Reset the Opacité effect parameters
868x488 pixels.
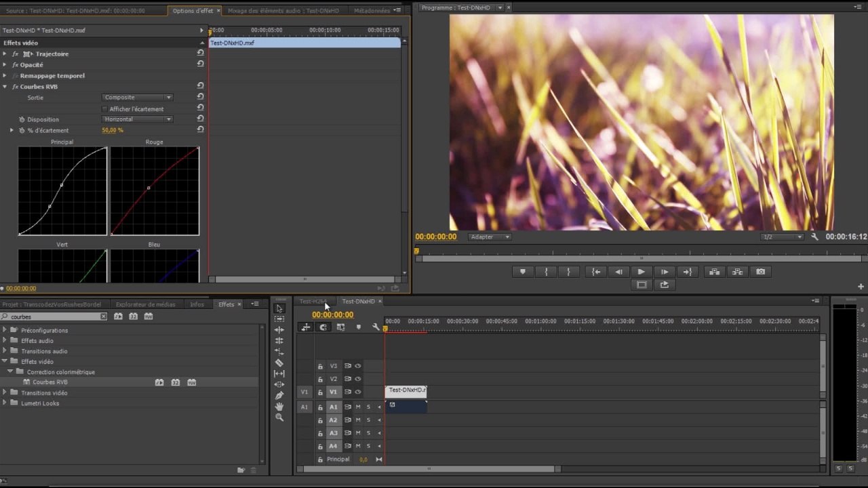coord(200,64)
